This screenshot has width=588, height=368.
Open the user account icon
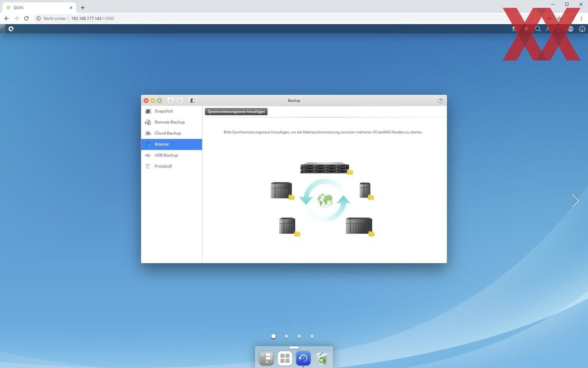point(548,29)
